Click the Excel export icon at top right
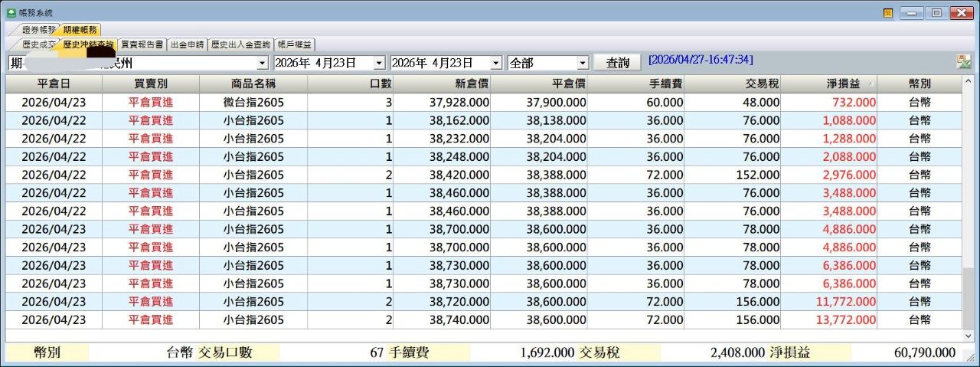The width and height of the screenshot is (980, 367). tap(963, 62)
